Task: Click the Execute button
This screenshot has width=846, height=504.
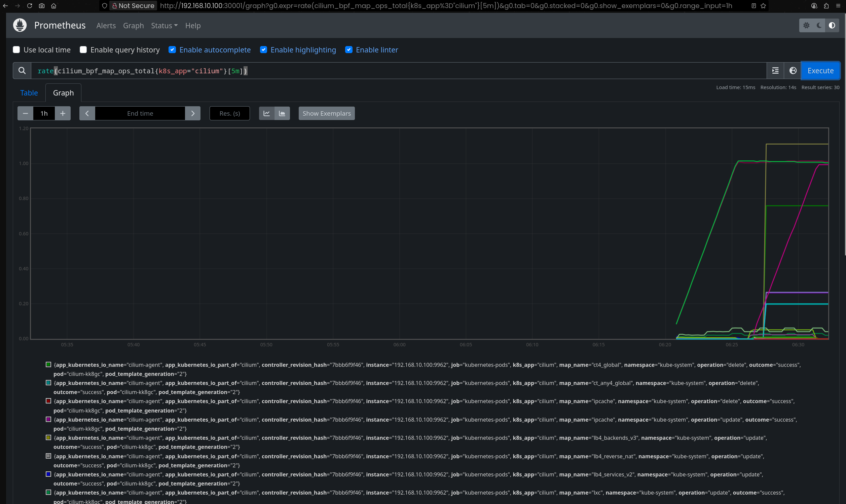Action: (820, 71)
